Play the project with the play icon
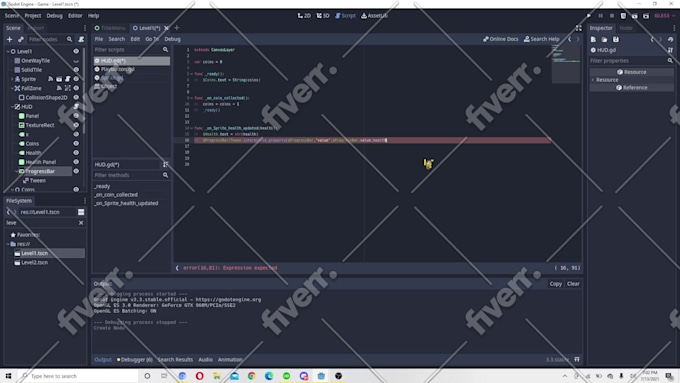680x383 pixels. click(589, 16)
